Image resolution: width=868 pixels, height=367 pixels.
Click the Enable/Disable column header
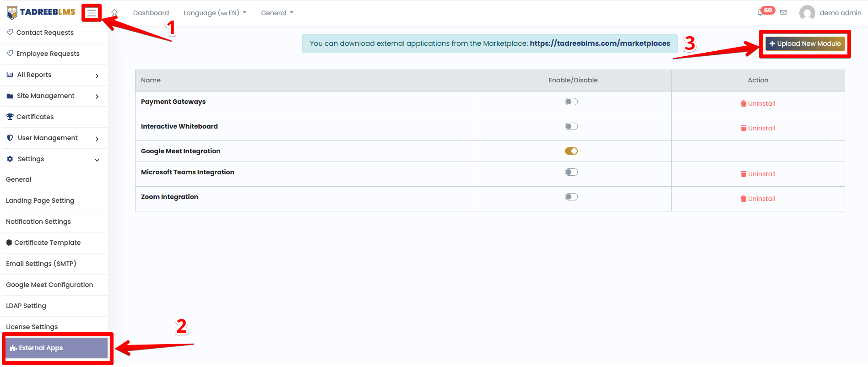573,80
